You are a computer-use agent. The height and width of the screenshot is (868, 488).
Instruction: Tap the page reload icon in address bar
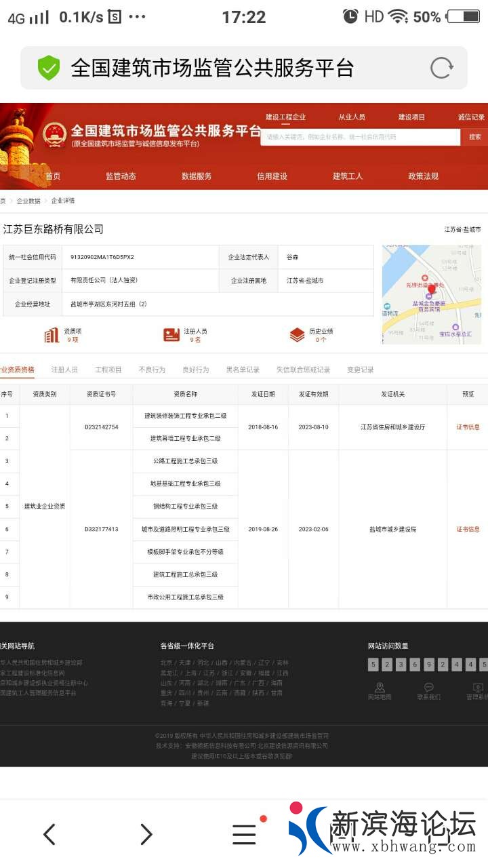click(441, 68)
